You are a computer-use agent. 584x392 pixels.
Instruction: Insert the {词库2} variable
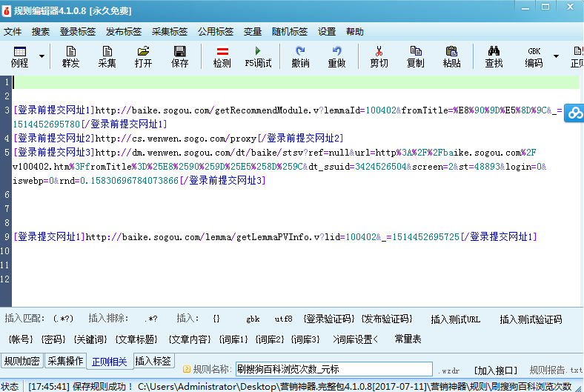click(269, 339)
